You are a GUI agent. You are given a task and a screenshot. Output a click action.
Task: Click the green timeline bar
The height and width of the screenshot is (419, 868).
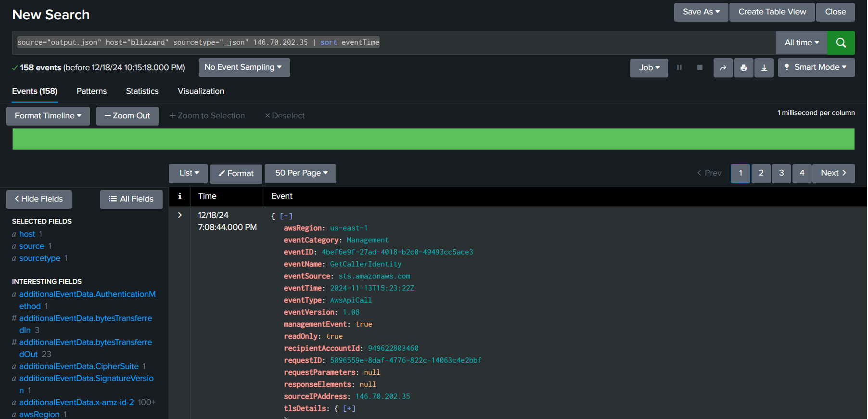[x=433, y=139]
